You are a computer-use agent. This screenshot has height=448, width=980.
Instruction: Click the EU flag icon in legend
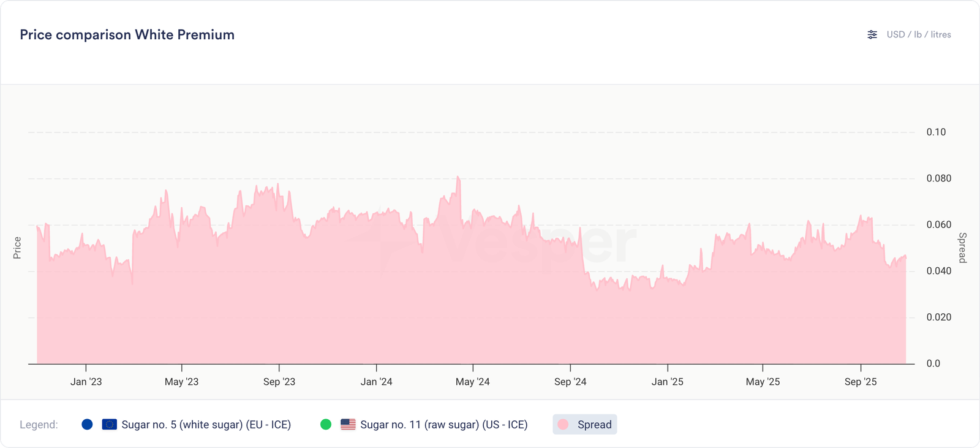pos(110,425)
